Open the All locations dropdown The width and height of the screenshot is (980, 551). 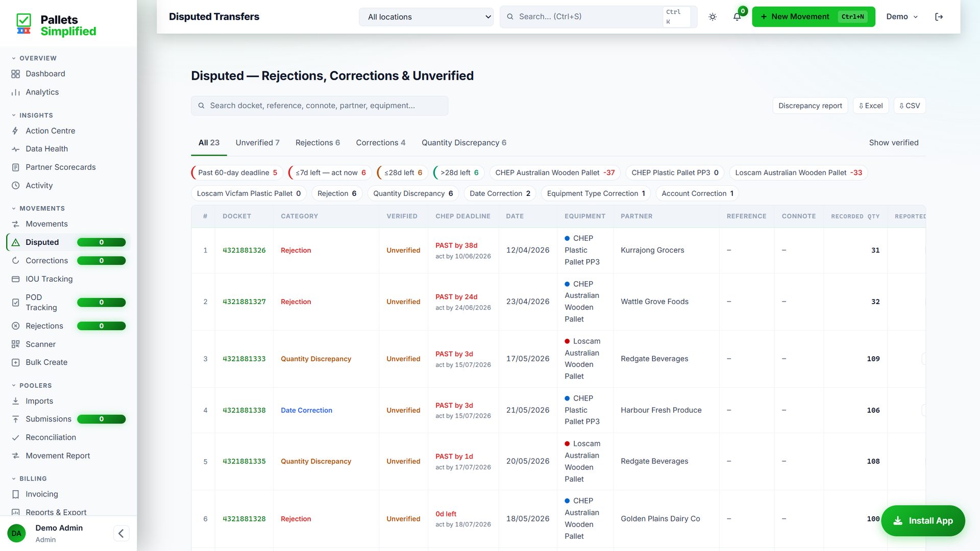(426, 17)
